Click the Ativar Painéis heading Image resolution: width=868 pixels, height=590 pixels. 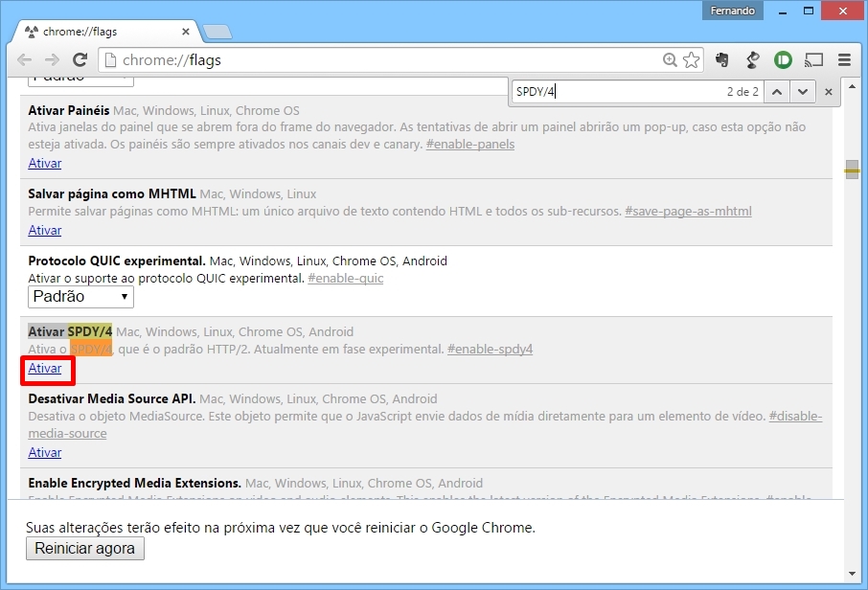[69, 111]
